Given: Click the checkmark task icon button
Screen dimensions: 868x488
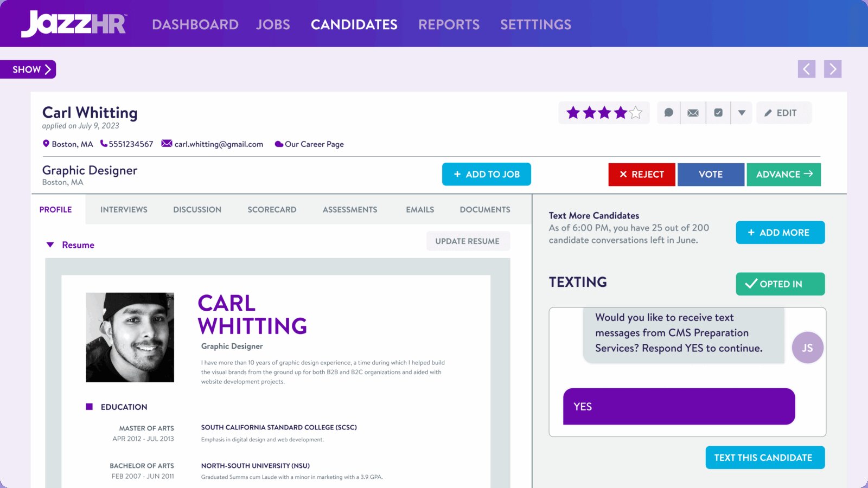Looking at the screenshot, I should click(718, 113).
